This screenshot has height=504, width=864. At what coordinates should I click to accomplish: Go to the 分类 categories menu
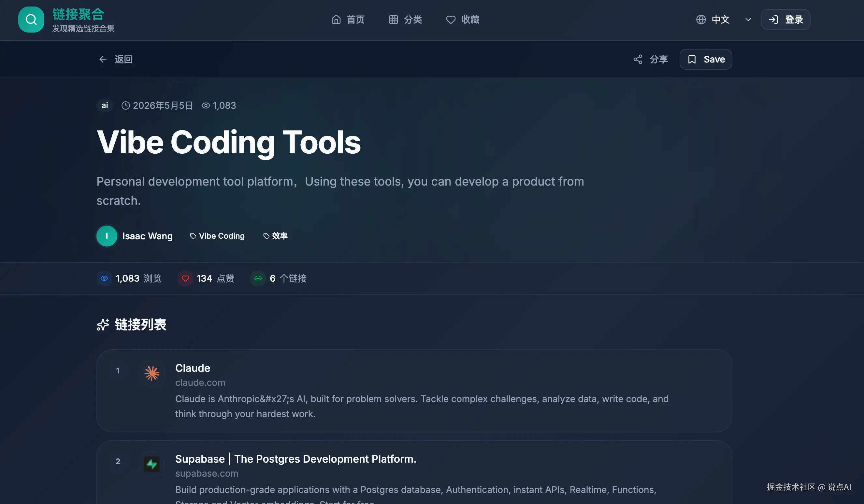point(405,20)
